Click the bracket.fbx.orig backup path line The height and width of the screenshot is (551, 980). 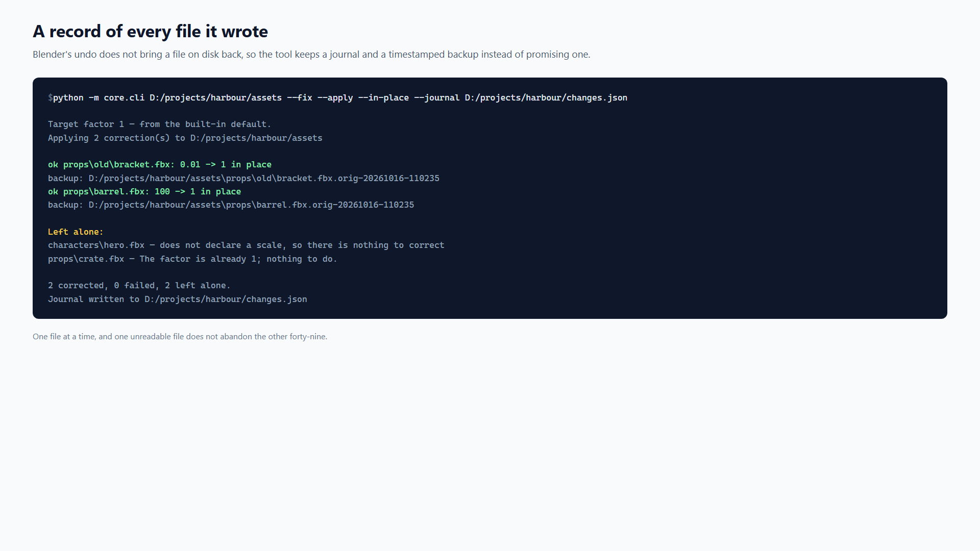point(243,179)
